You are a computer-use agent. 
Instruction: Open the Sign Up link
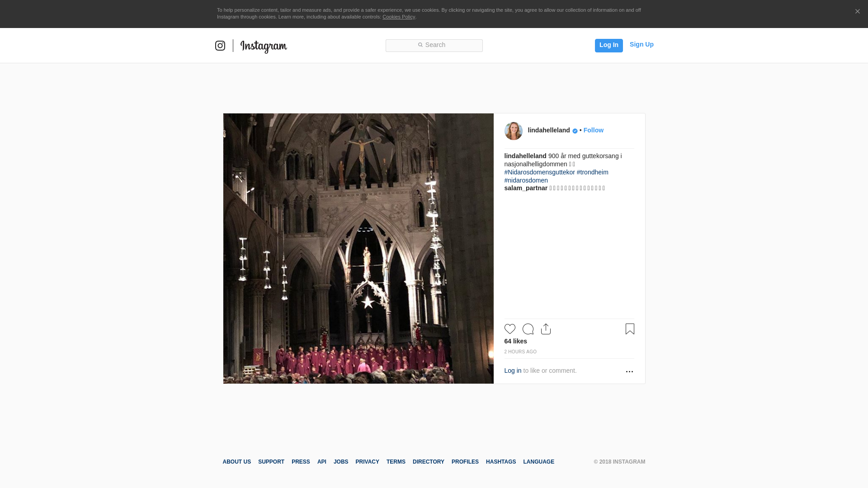click(641, 44)
